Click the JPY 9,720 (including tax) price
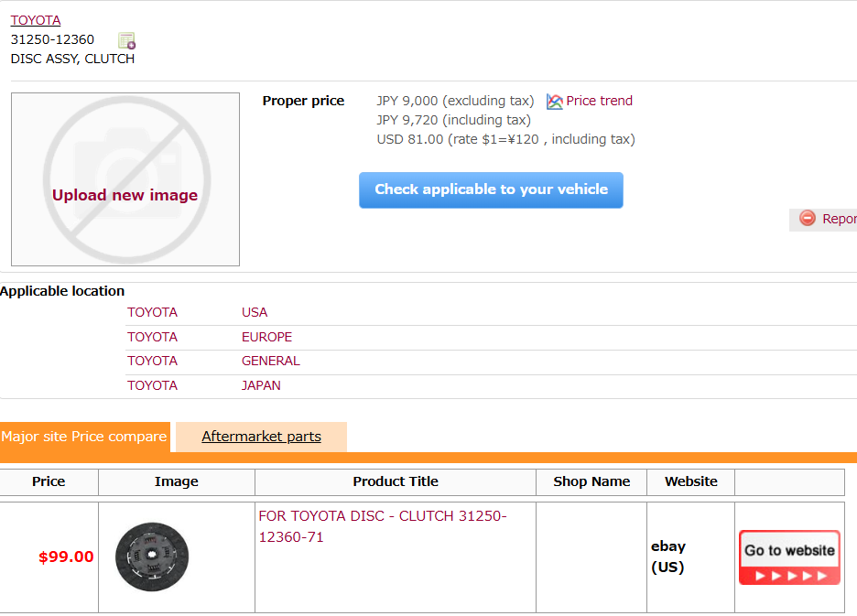This screenshot has height=616, width=857. click(x=453, y=120)
